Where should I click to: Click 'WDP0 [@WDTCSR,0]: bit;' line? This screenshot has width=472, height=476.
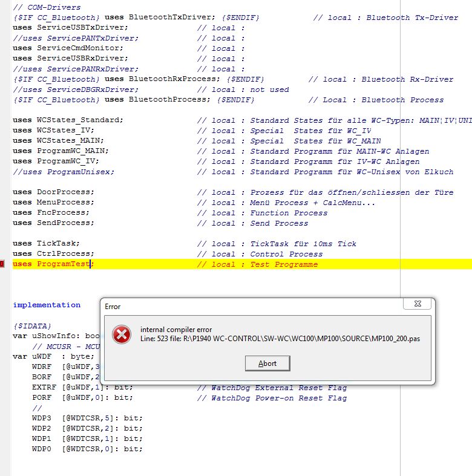(87, 449)
